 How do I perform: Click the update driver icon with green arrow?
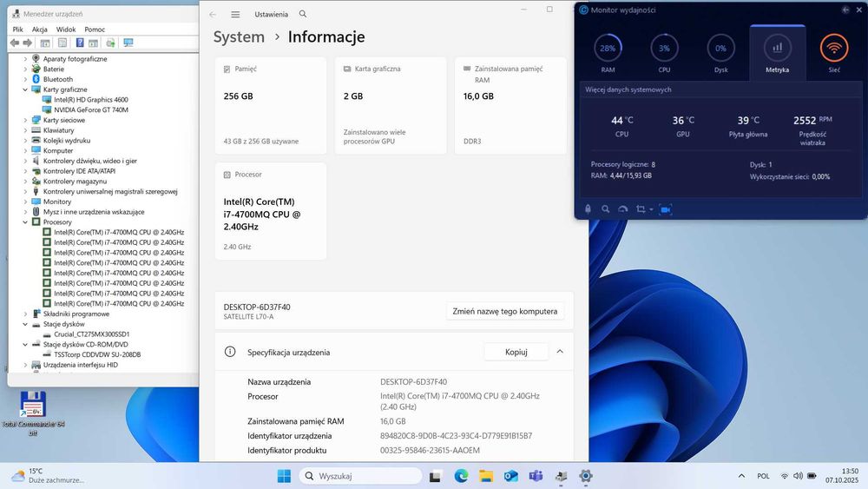click(x=111, y=43)
